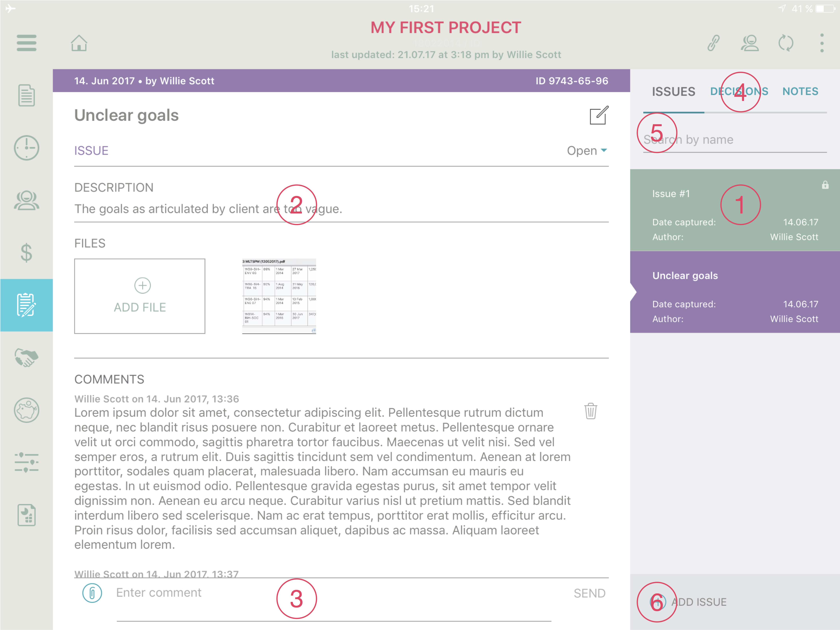The height and width of the screenshot is (630, 840).
Task: Open the handshake sidebar section
Action: [27, 357]
